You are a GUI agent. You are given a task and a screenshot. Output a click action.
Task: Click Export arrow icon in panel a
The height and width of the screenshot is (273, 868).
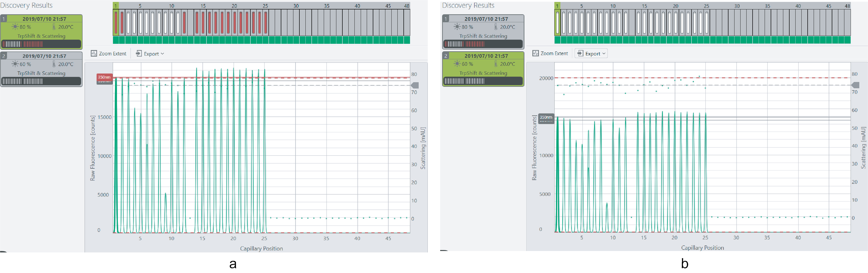pos(139,54)
